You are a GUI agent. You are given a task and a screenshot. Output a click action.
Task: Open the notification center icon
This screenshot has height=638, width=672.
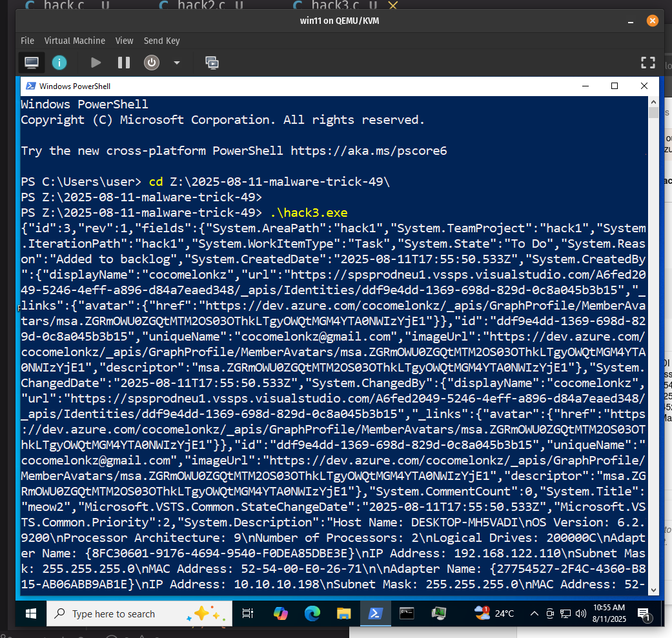point(644,614)
